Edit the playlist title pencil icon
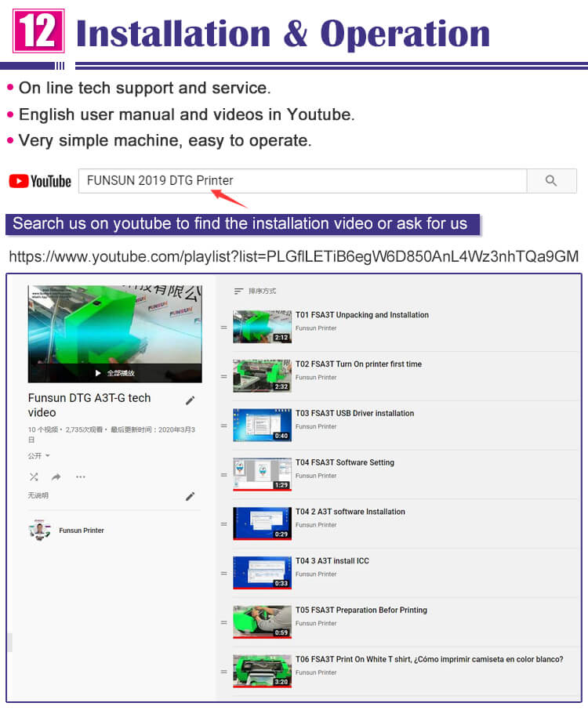Screen dimensions: 588x710 pos(191,400)
